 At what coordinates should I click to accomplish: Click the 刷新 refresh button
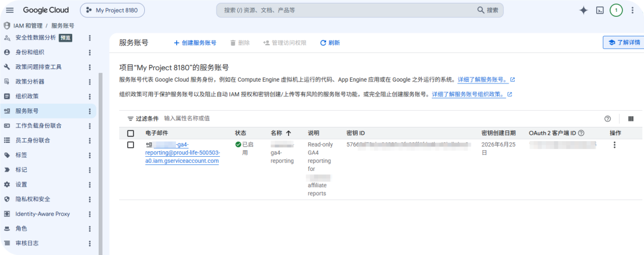[x=330, y=43]
